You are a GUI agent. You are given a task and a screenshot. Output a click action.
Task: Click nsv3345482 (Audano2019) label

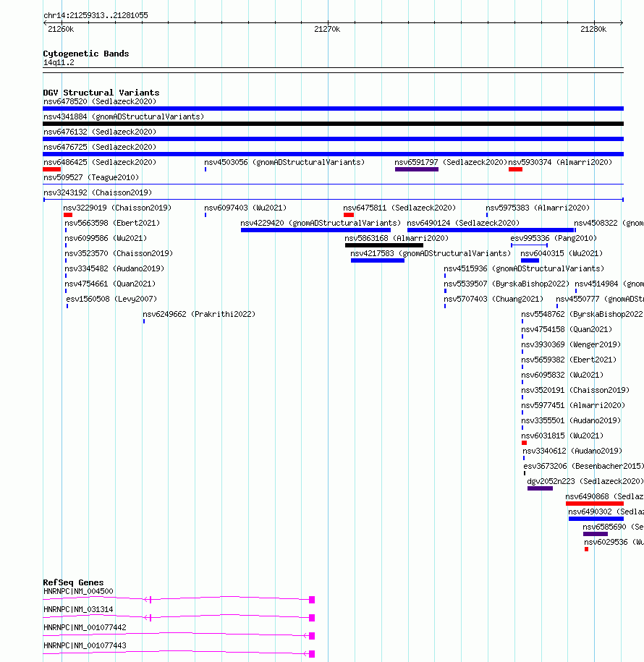tap(114, 268)
